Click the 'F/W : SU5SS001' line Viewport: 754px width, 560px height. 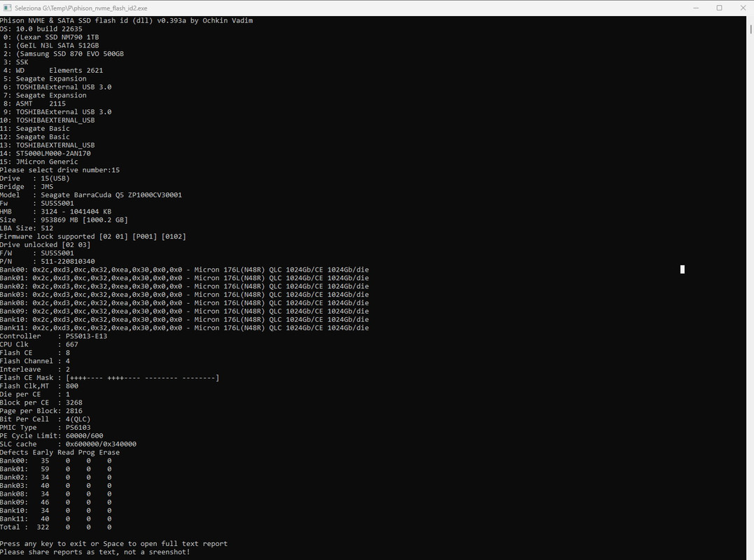(x=37, y=253)
